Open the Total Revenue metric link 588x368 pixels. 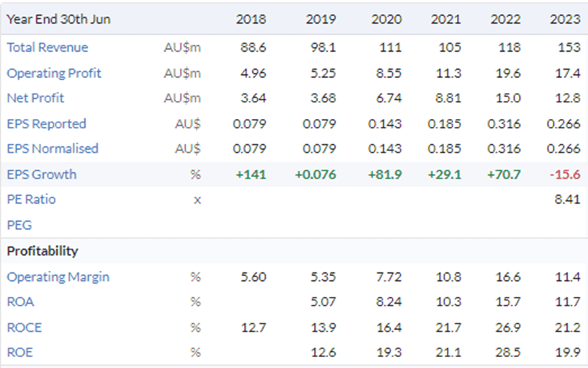click(48, 48)
